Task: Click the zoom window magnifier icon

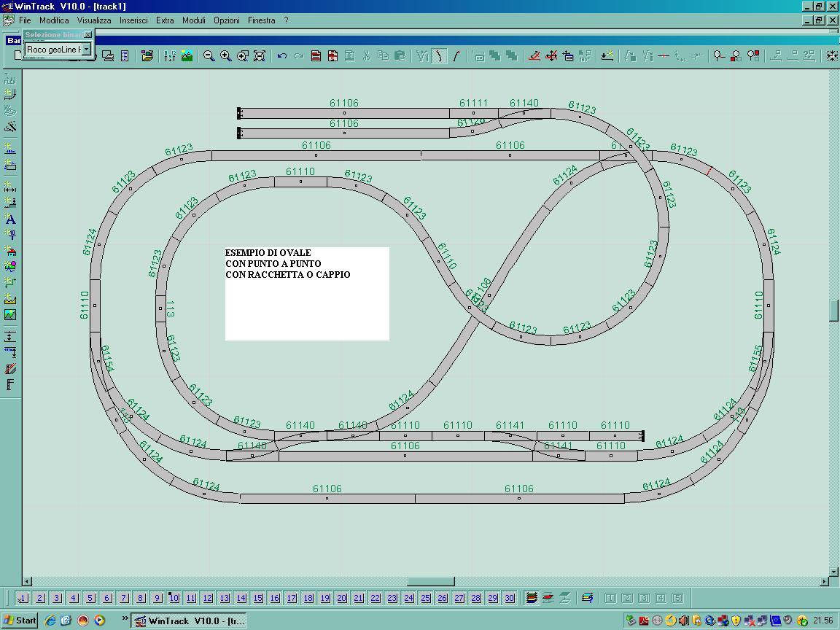Action: click(243, 55)
